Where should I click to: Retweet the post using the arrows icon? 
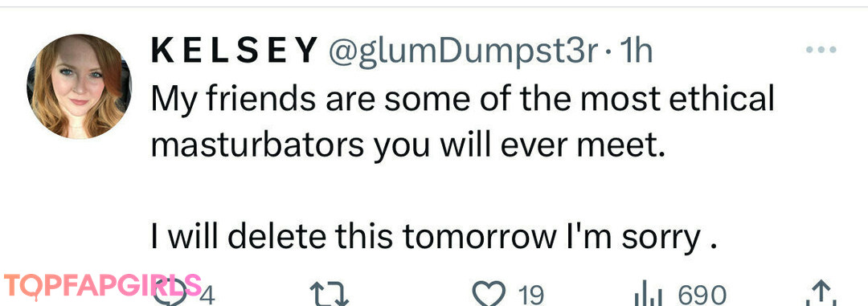click(329, 295)
